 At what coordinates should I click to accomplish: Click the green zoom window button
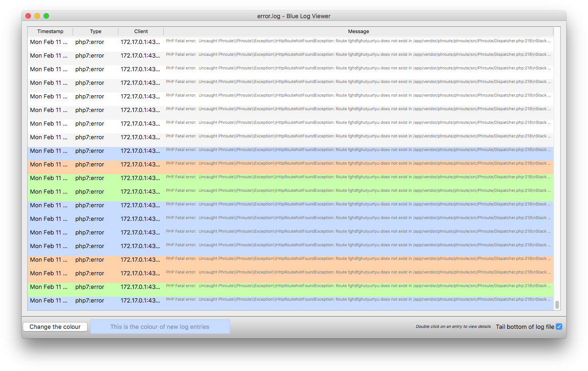tap(46, 16)
